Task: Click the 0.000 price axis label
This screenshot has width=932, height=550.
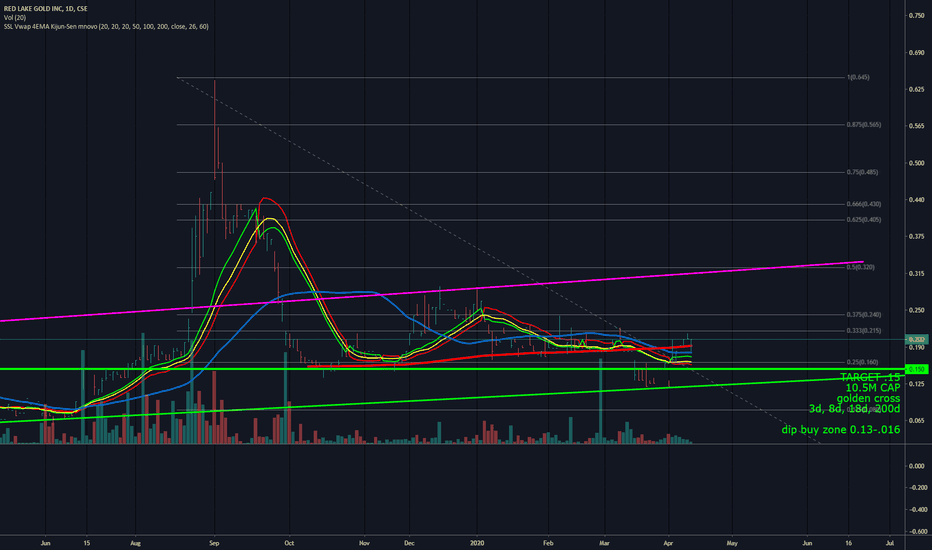Action: (916, 466)
